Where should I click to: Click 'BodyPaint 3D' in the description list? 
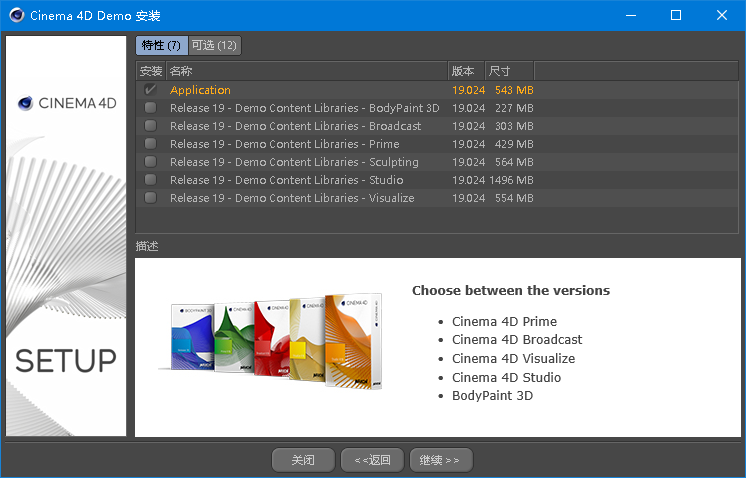click(492, 396)
